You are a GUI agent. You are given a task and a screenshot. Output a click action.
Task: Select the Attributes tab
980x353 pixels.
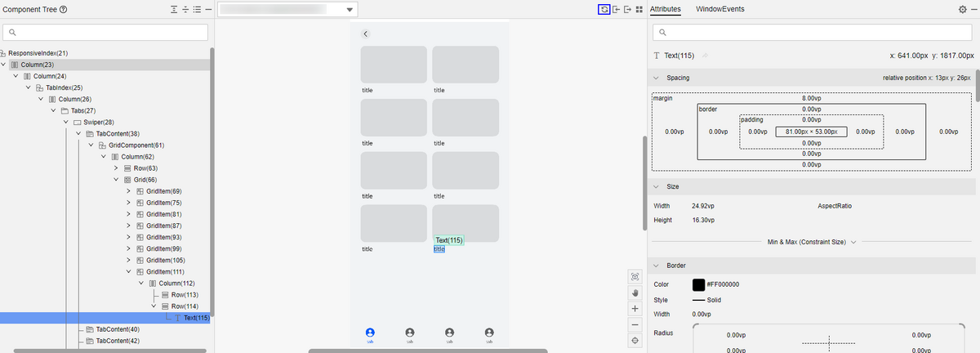tap(666, 9)
